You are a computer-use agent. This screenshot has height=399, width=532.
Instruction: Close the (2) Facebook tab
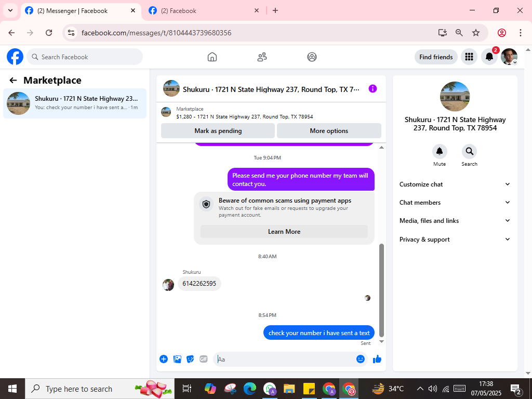[x=257, y=10]
